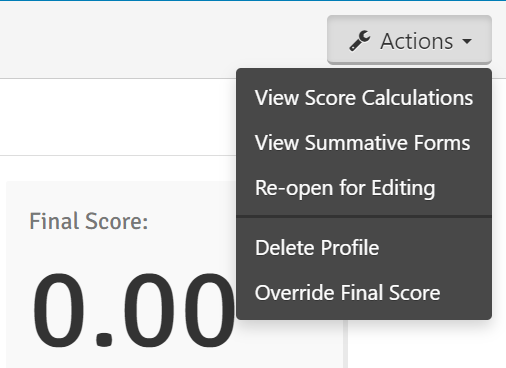The height and width of the screenshot is (368, 506).
Task: Select Override Final Score menu item
Action: click(364, 293)
